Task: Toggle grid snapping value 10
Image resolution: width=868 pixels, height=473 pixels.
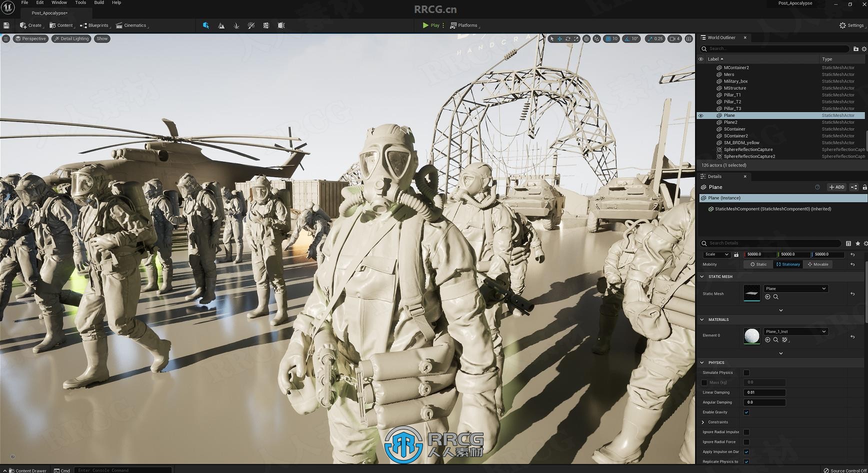Action: click(x=611, y=38)
